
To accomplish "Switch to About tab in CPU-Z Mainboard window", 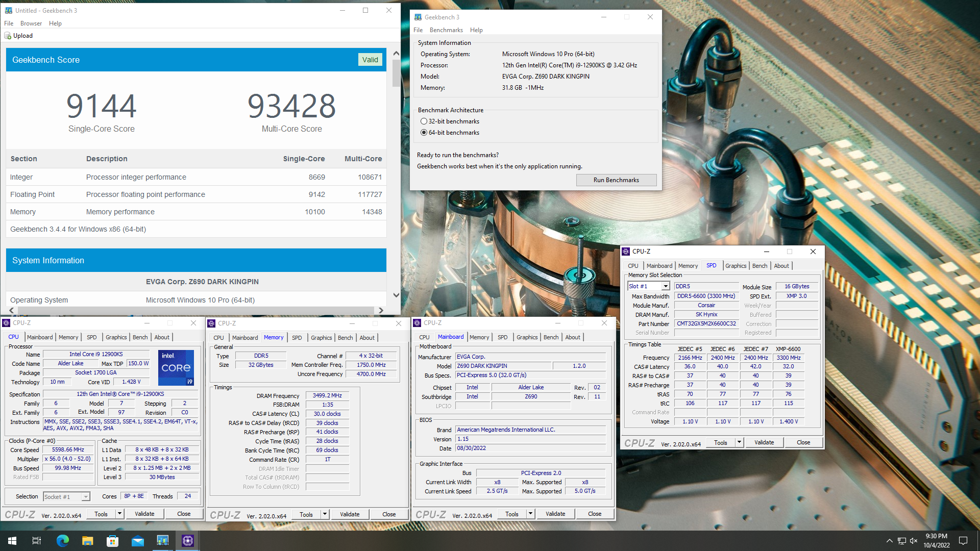I will [573, 337].
